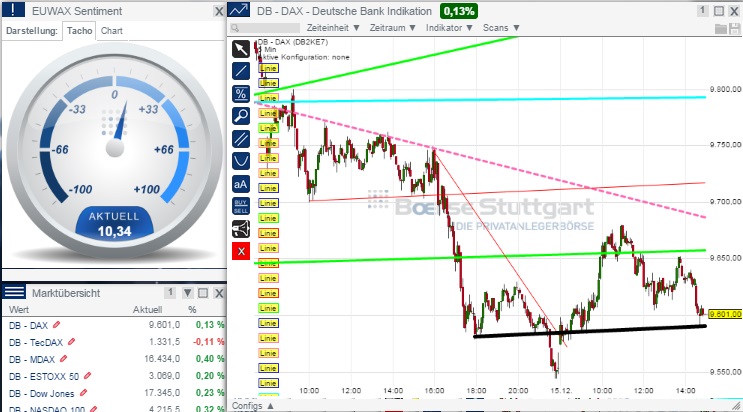The image size is (743, 412).
Task: Click into the chart symbol search field
Action: [265, 28]
